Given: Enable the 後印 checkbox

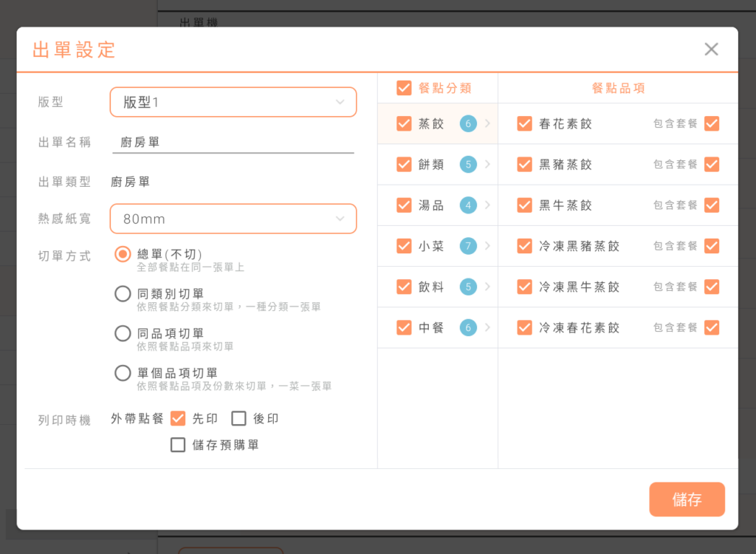Looking at the screenshot, I should (x=238, y=419).
